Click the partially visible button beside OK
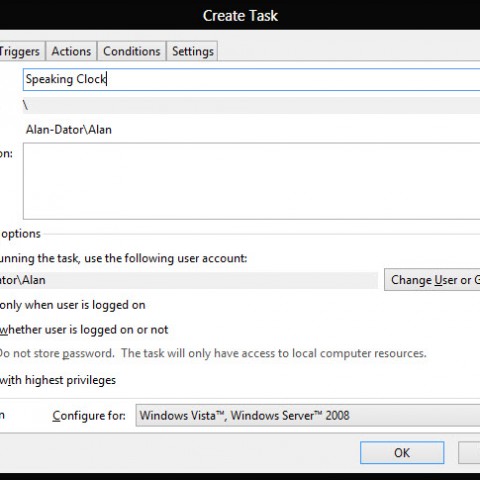 (469, 453)
